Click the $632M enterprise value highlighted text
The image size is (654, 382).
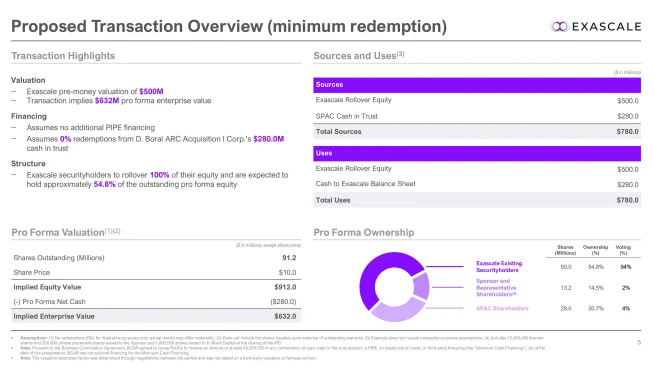107,101
